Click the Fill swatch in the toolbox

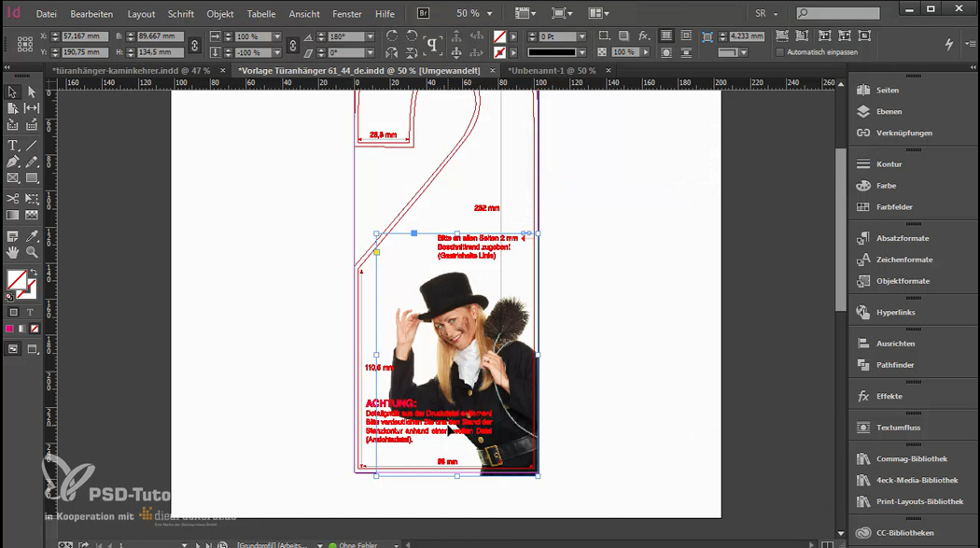coord(16,279)
